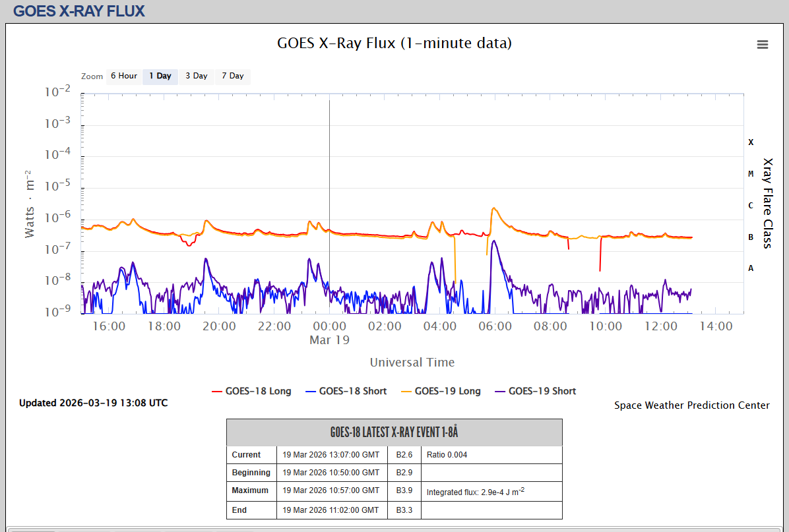This screenshot has width=789, height=532.
Task: Click the chart title GOES X-Ray Flux
Action: [394, 44]
